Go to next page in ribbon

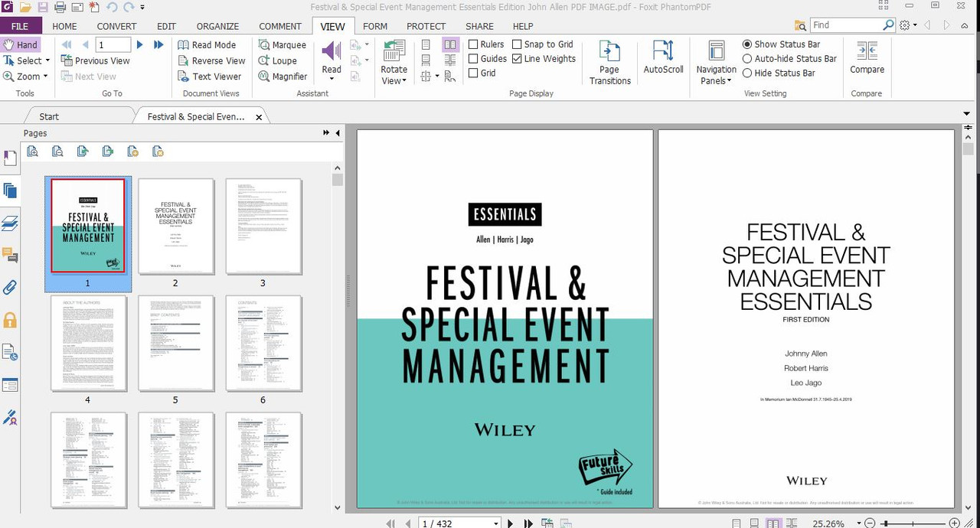coord(140,45)
